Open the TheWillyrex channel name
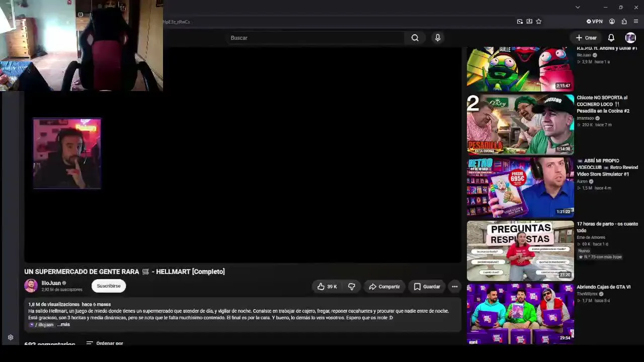This screenshot has width=644, height=362. 587,294
